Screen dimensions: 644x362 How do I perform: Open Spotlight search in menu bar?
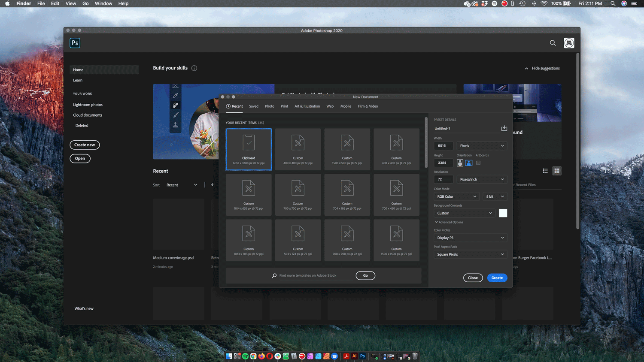[x=613, y=3]
